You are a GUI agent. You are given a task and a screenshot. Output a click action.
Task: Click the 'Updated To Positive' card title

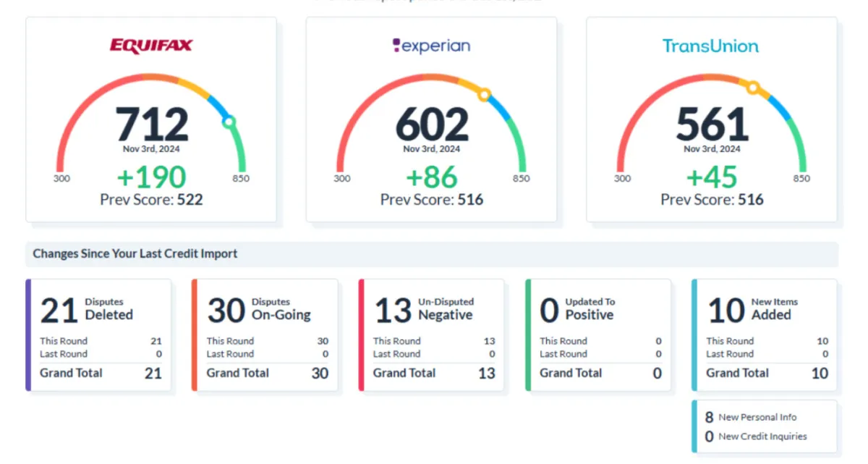click(590, 309)
